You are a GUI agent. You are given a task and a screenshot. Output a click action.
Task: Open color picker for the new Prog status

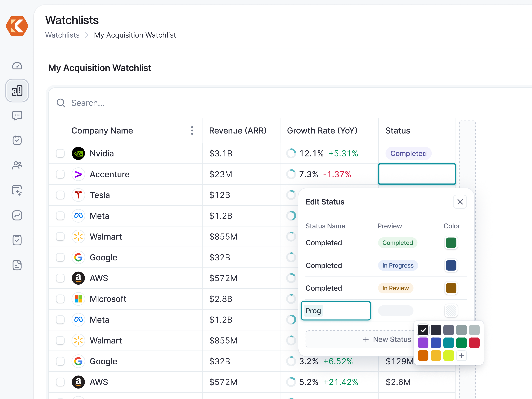tap(451, 311)
